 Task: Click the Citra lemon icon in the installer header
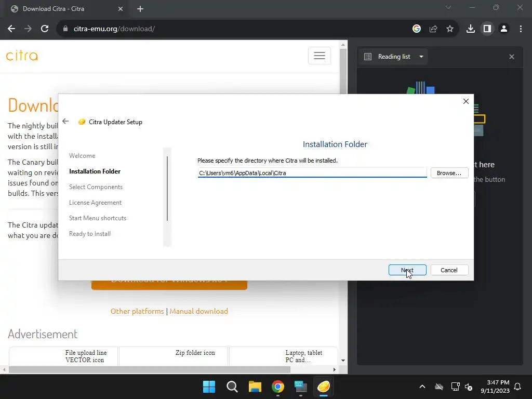82,122
